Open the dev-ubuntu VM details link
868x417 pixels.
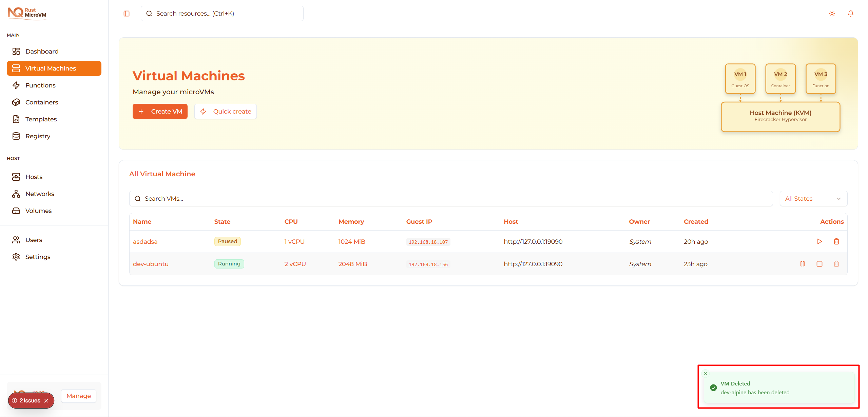pos(150,264)
